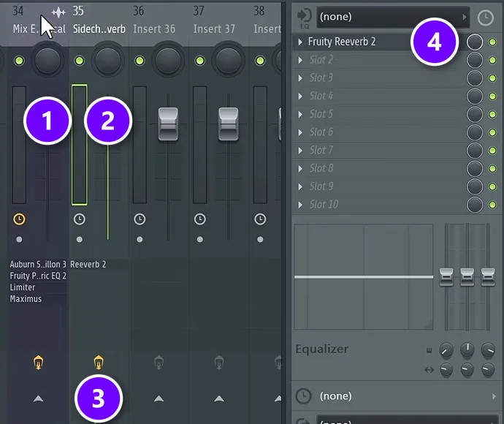
Task: Open Slot 6 menu arrow
Action: (300, 132)
